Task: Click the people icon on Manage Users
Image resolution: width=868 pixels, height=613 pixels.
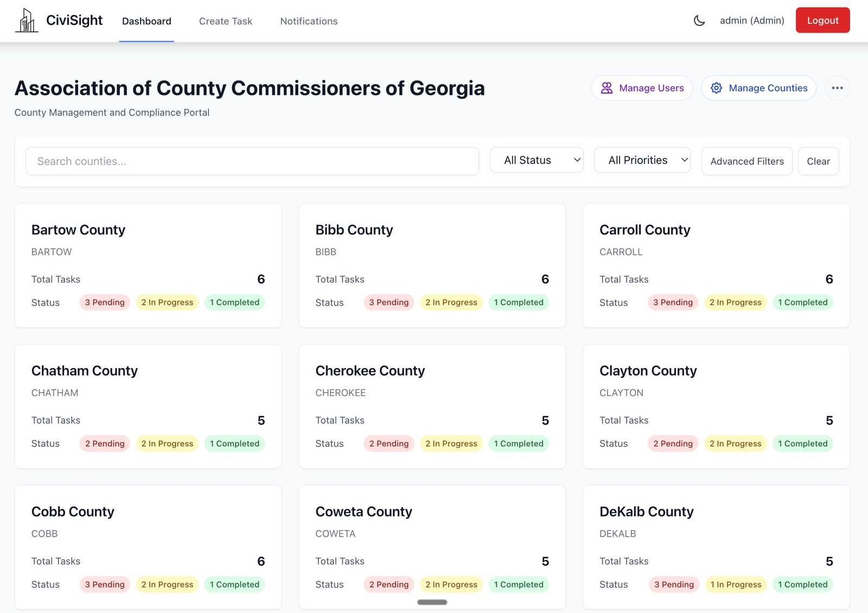Action: pyautogui.click(x=607, y=87)
